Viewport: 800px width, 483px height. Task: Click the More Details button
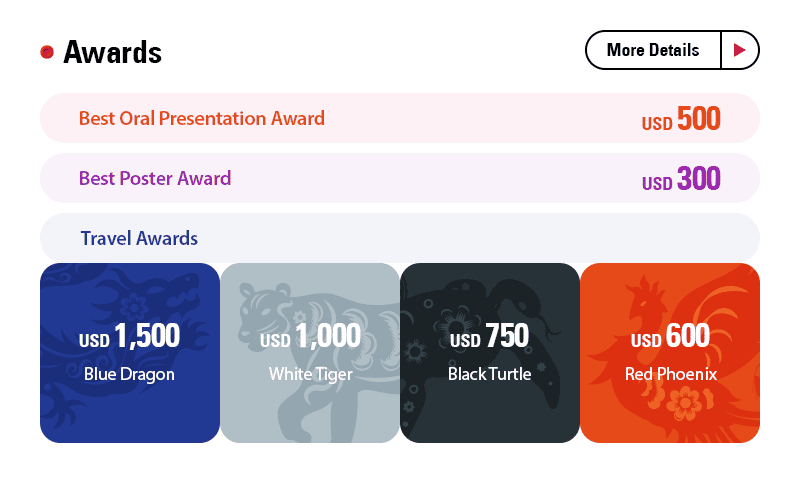coord(671,50)
